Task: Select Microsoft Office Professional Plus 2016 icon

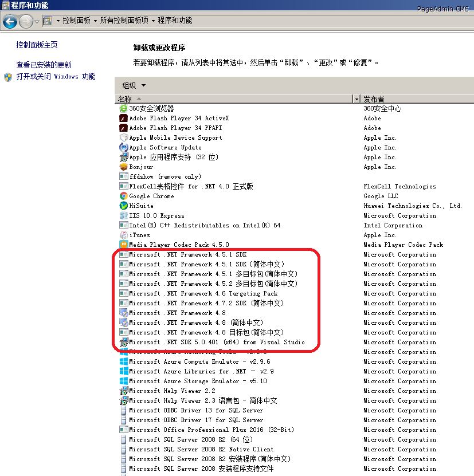Action: coord(124,430)
